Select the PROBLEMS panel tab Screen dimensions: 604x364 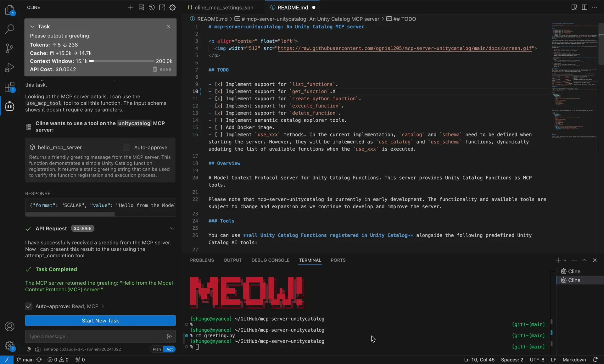click(202, 260)
